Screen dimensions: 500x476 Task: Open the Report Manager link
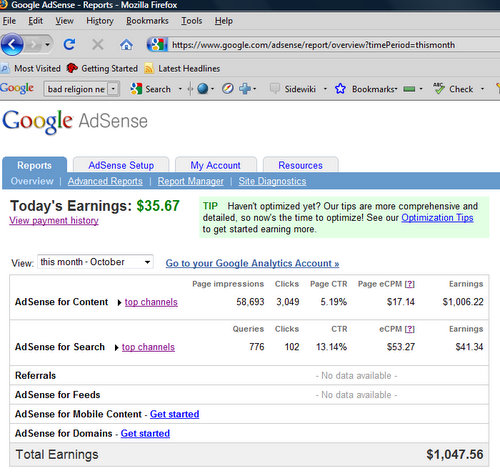[190, 181]
